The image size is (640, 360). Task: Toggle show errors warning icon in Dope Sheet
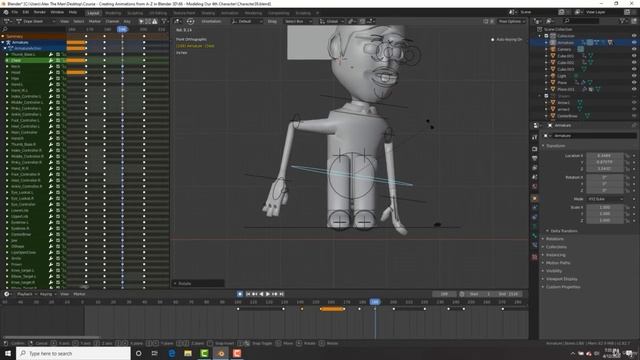(155, 21)
